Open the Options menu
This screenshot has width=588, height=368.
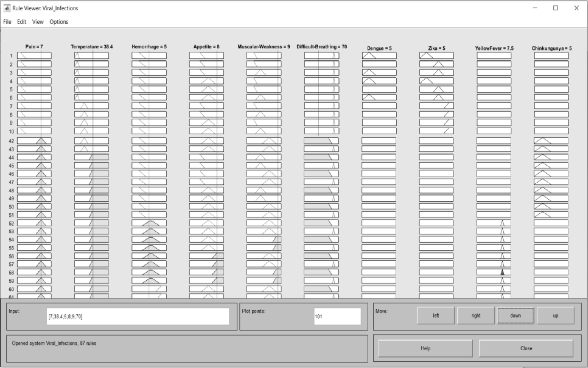click(x=59, y=22)
